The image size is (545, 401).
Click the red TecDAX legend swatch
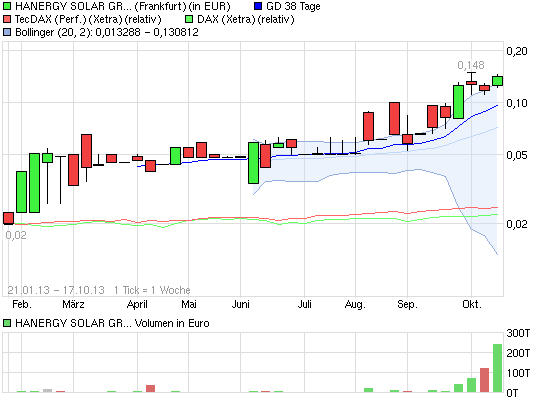point(7,19)
